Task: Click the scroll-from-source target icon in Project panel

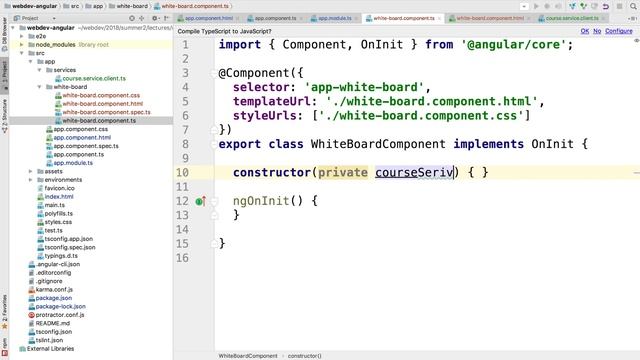Action: coord(131,18)
